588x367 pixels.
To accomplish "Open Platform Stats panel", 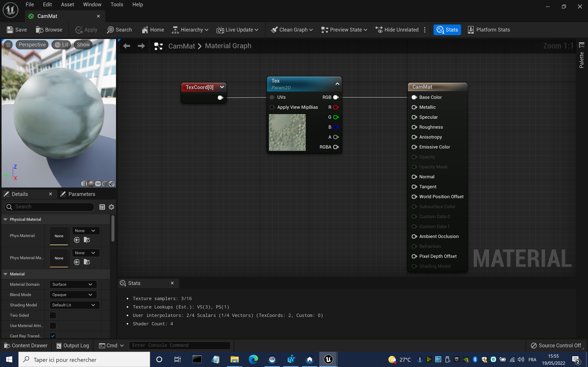I will coord(489,30).
